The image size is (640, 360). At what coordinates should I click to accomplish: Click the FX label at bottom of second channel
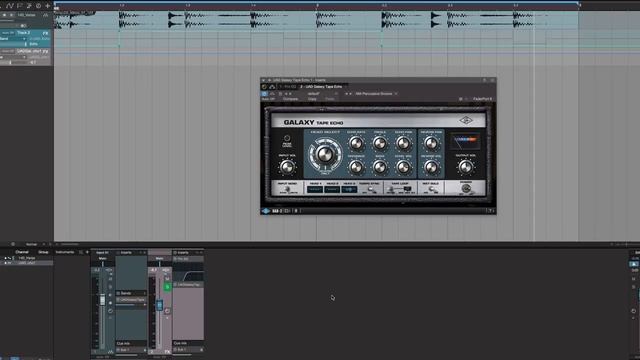(167, 351)
